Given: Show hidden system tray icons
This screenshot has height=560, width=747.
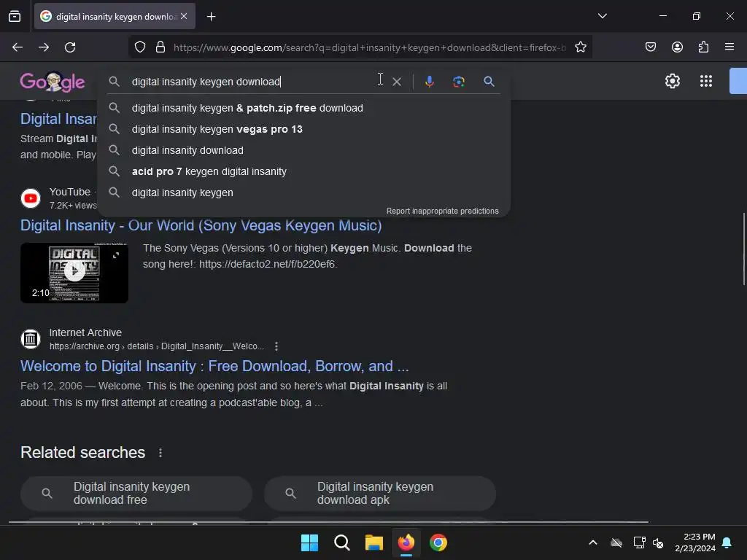Looking at the screenshot, I should tap(593, 542).
